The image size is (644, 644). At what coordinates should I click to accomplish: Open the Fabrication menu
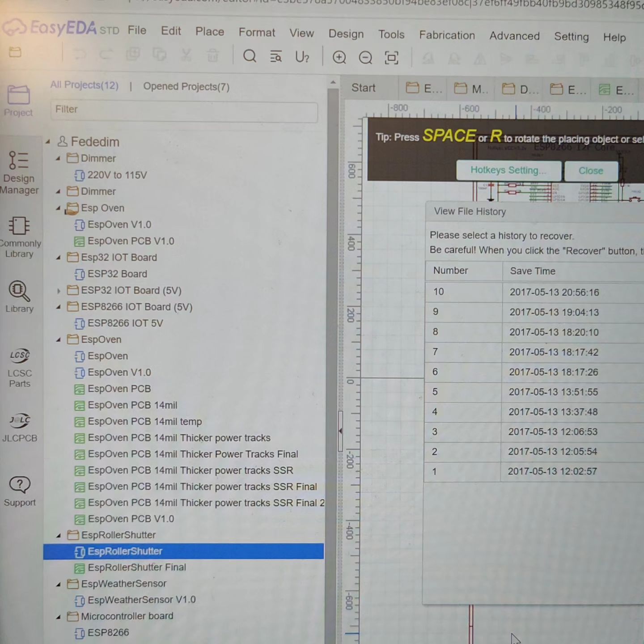tap(447, 35)
